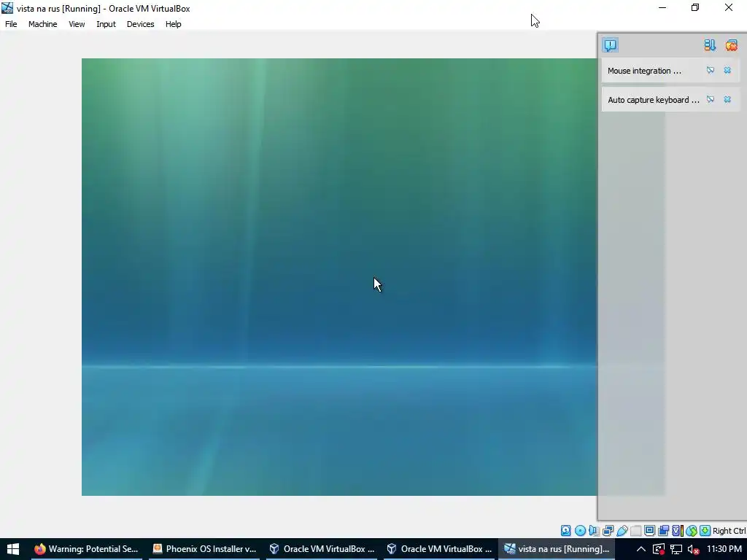
Task: Dismiss the Auto capture keyboard notification
Action: (x=727, y=99)
